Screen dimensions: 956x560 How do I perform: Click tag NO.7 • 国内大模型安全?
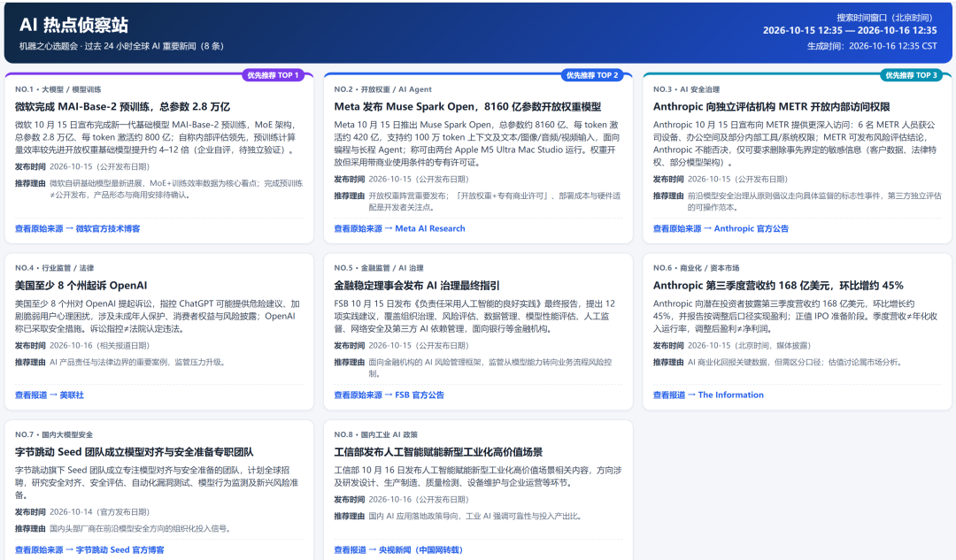[x=54, y=435]
